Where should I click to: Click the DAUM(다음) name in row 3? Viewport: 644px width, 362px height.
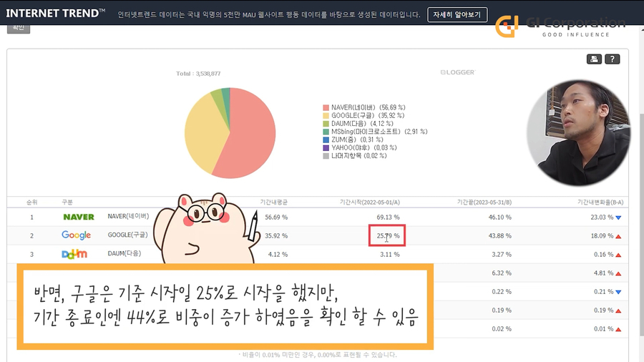point(124,253)
